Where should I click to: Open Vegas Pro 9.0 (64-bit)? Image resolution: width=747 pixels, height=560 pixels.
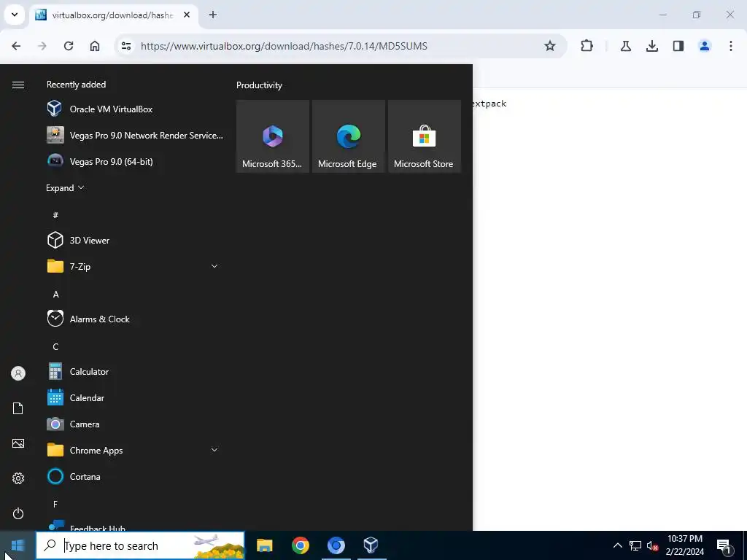tap(135, 161)
